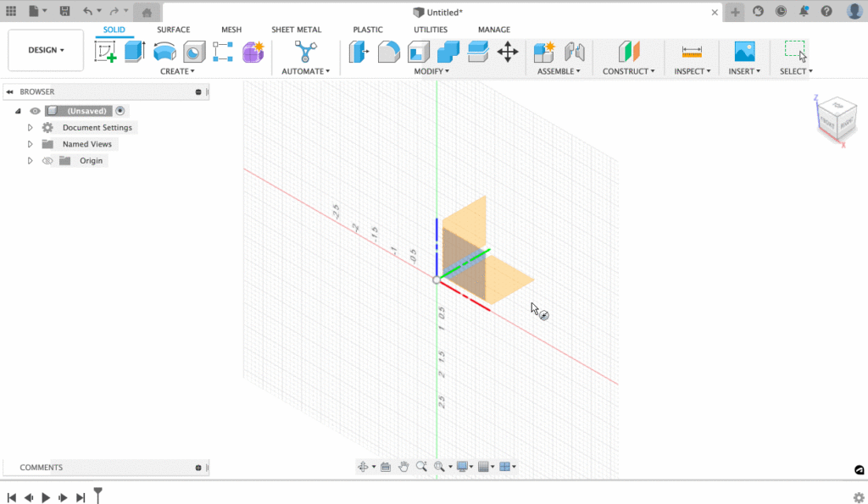The image size is (868, 504).
Task: Open the DESIGN workspace dropdown
Action: point(46,50)
